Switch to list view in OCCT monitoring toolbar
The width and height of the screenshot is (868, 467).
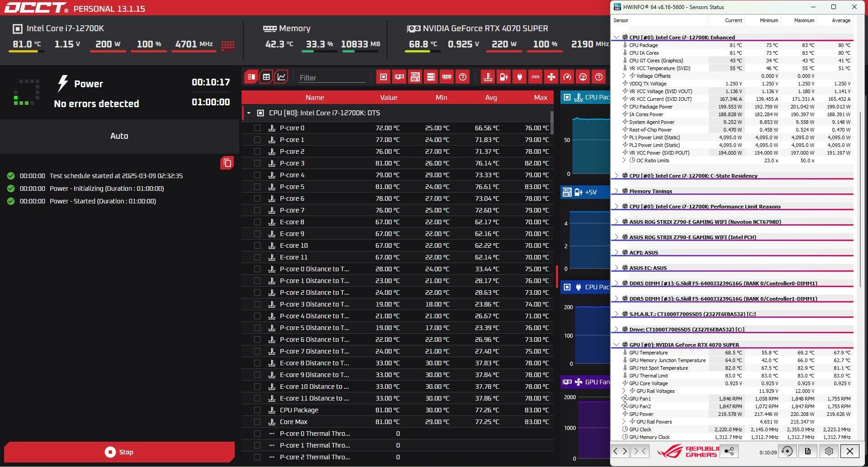(251, 77)
